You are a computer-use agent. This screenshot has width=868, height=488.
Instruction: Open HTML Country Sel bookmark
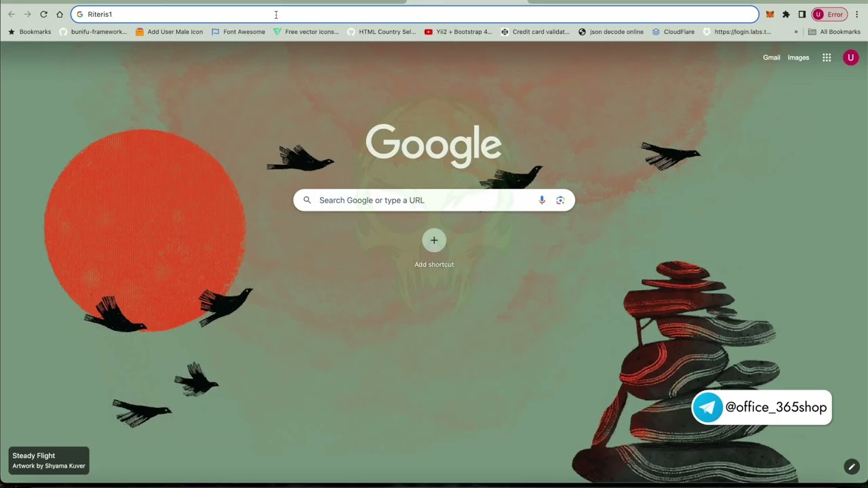[x=381, y=32]
